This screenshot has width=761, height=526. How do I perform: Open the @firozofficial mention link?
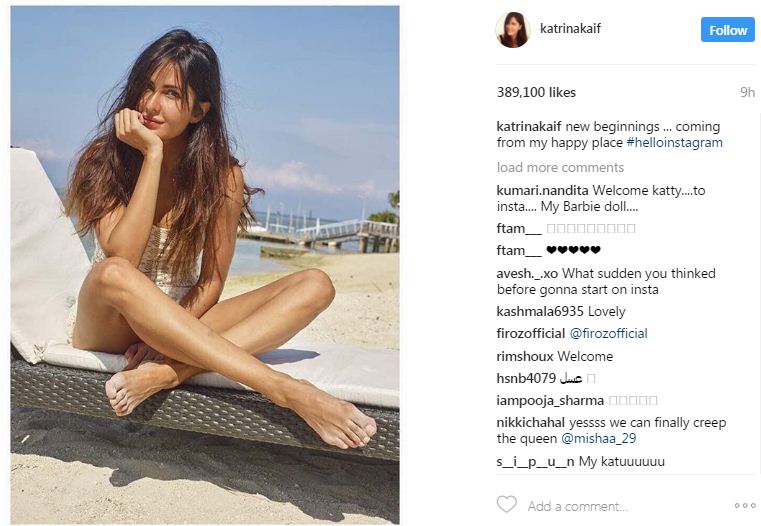[x=608, y=333]
